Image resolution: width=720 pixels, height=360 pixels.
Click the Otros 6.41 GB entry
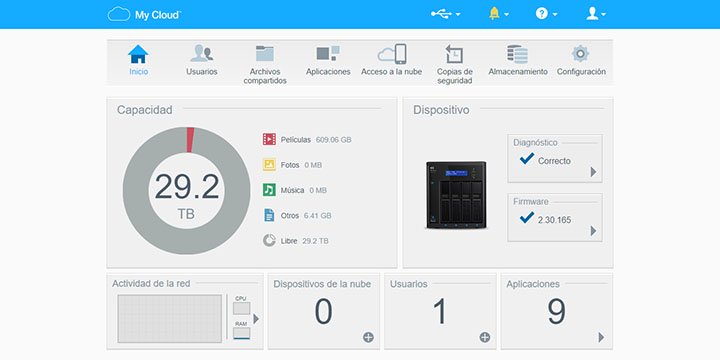tap(297, 215)
